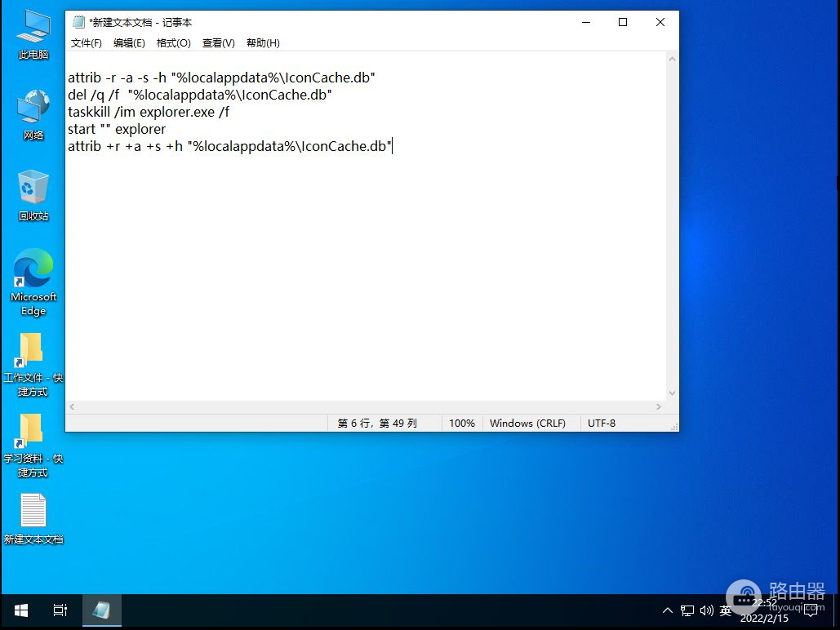
Task: Select the 新建文本文档 file on the desktop
Action: [33, 519]
